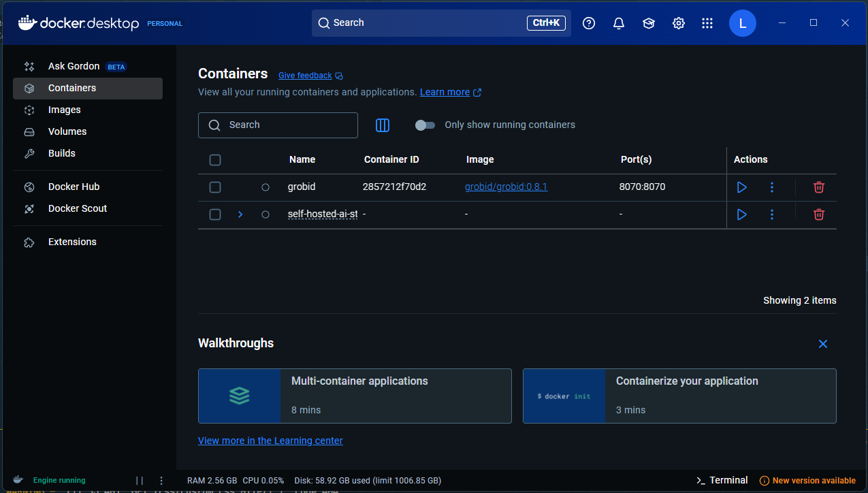Expand the self-hosted-ai-st stack row

click(240, 214)
